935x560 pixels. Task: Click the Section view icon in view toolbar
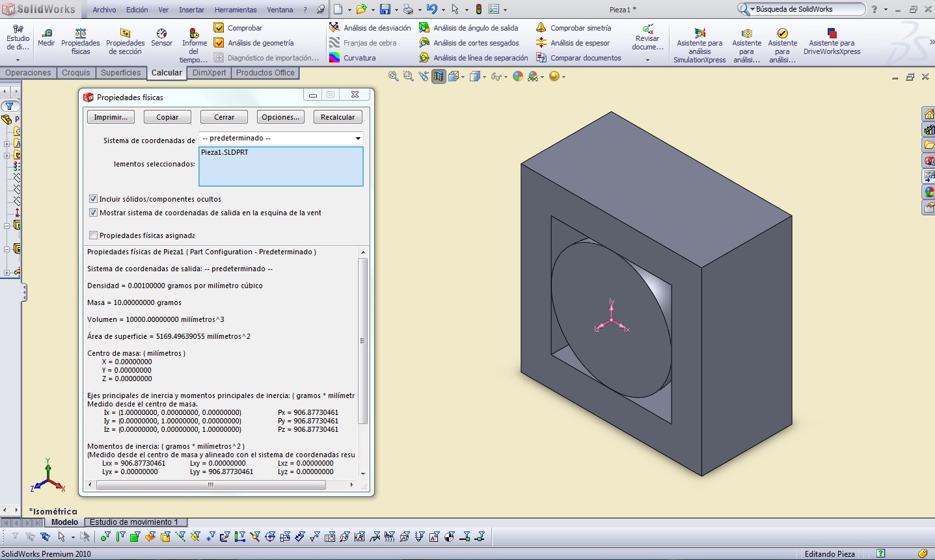coord(439,76)
